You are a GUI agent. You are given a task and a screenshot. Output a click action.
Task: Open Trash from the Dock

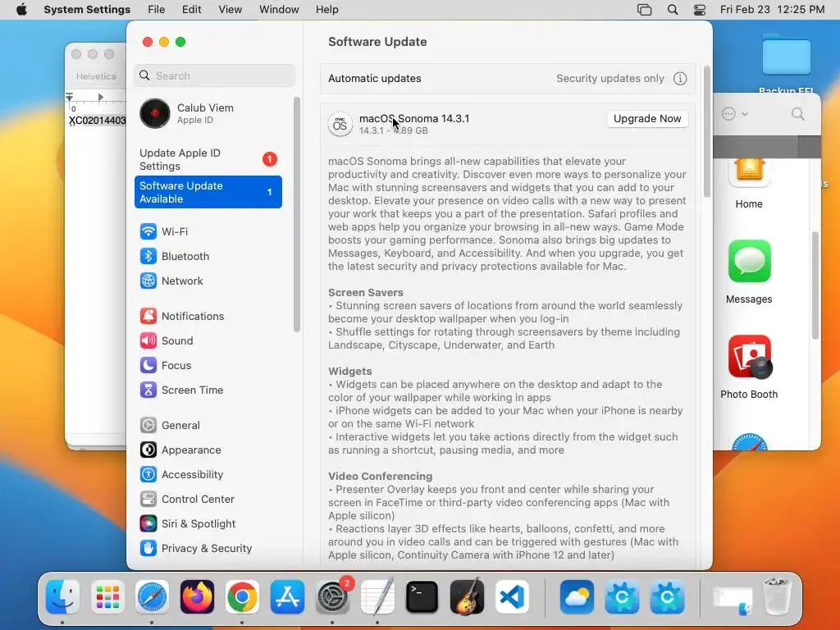click(777, 596)
